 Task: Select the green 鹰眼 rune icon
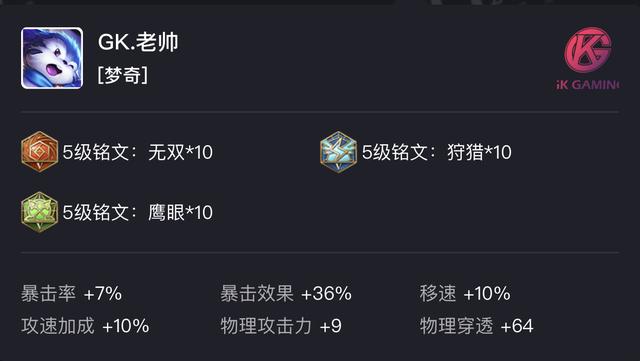(39, 212)
